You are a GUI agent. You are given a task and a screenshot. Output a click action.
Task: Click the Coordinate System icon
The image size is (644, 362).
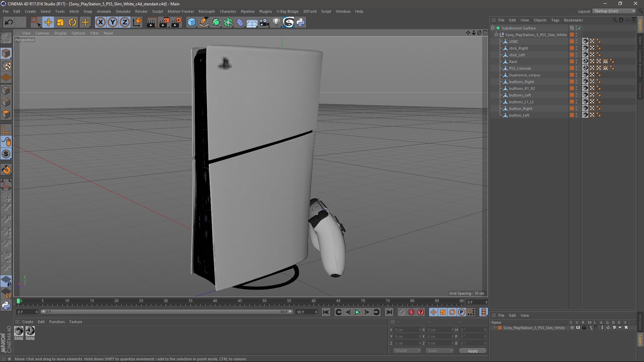137,22
